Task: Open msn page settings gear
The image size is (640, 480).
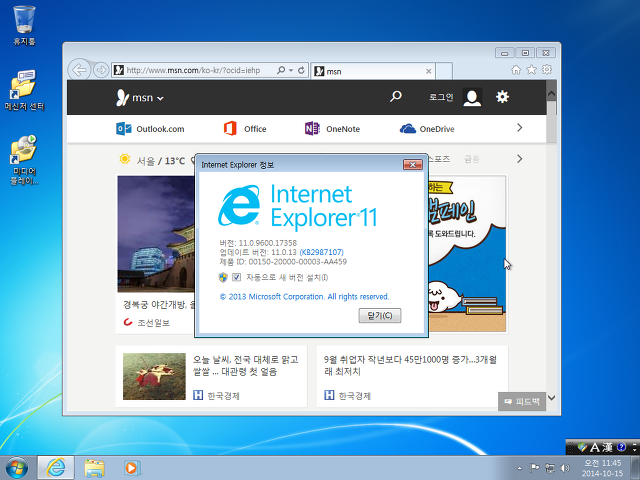Action: (x=502, y=97)
